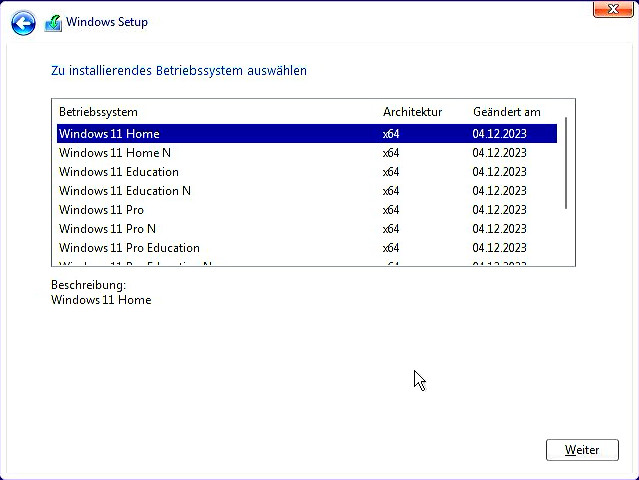Click the Geändert am column header
The width and height of the screenshot is (639, 480).
click(x=507, y=112)
